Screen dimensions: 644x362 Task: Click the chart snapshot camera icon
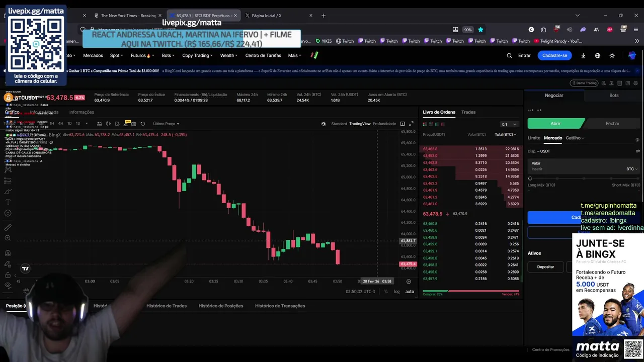click(134, 124)
